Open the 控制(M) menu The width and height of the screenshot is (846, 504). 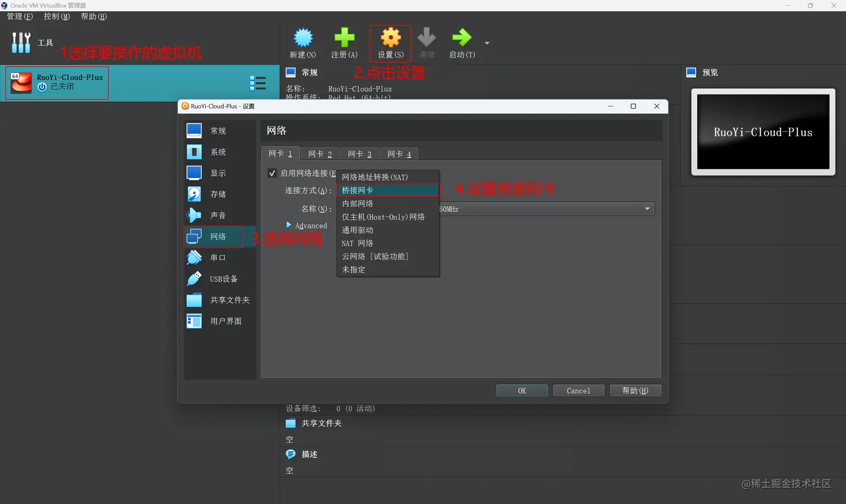coord(57,16)
